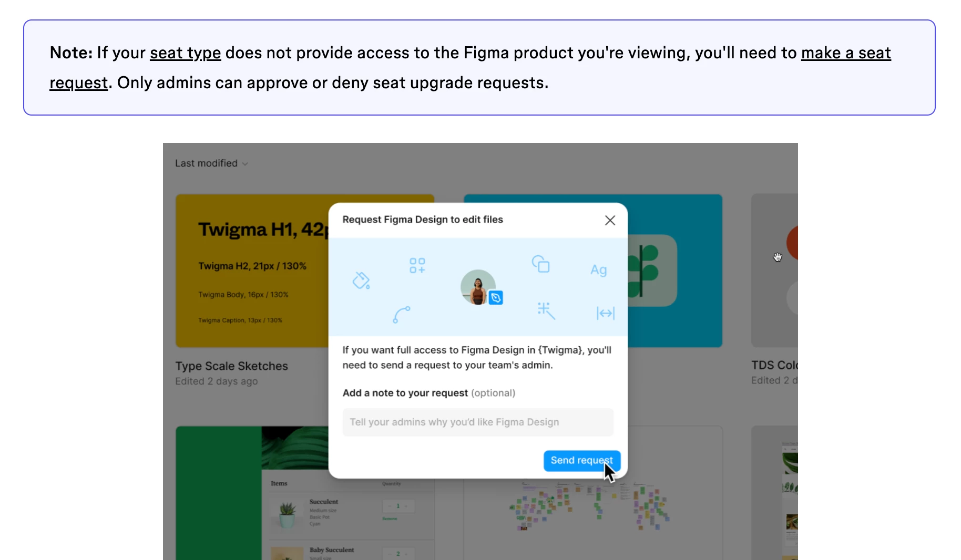Image resolution: width=961 pixels, height=560 pixels.
Task: Open the teal plant logo file thumbnail
Action: pos(676,271)
